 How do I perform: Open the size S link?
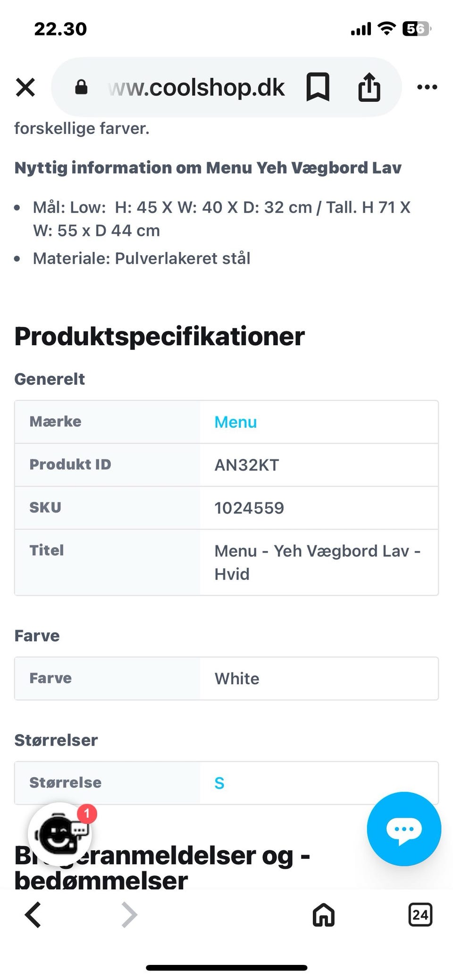click(x=219, y=783)
